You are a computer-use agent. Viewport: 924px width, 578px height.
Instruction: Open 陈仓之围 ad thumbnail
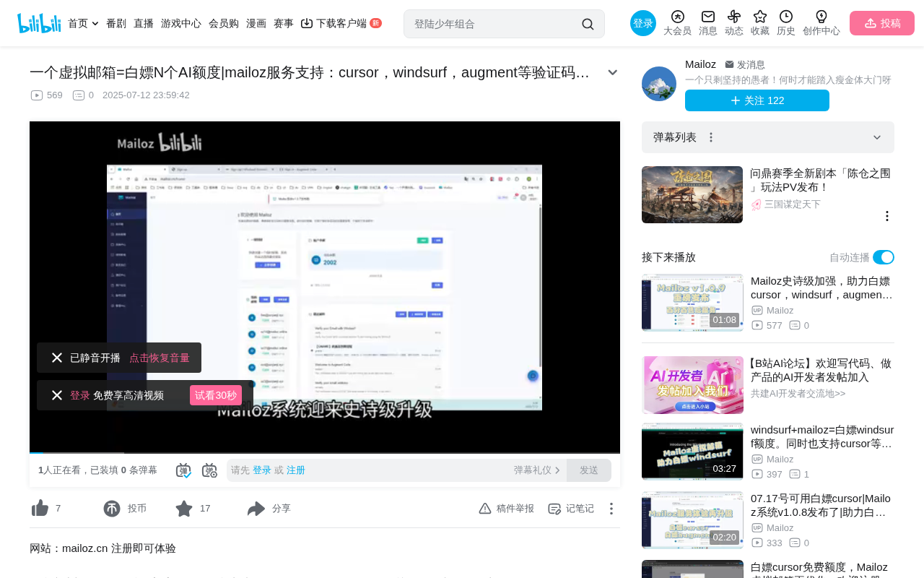pos(692,195)
